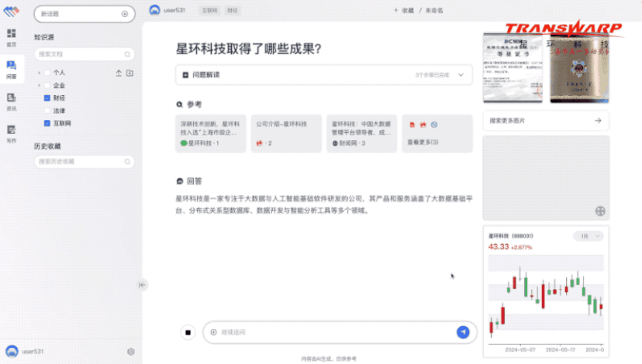Click the user531 avatar at bottom left
Screen dimensions: 642x364
click(12, 351)
